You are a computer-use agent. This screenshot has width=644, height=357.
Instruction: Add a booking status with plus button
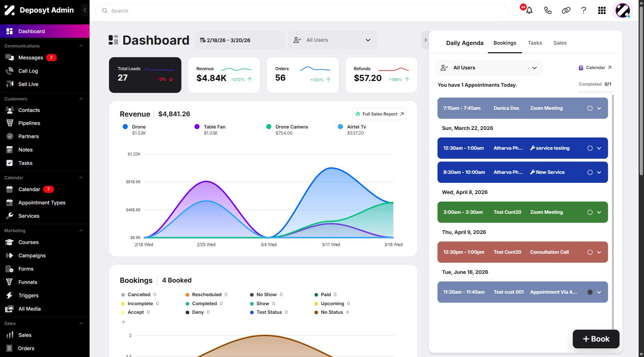tap(123, 322)
